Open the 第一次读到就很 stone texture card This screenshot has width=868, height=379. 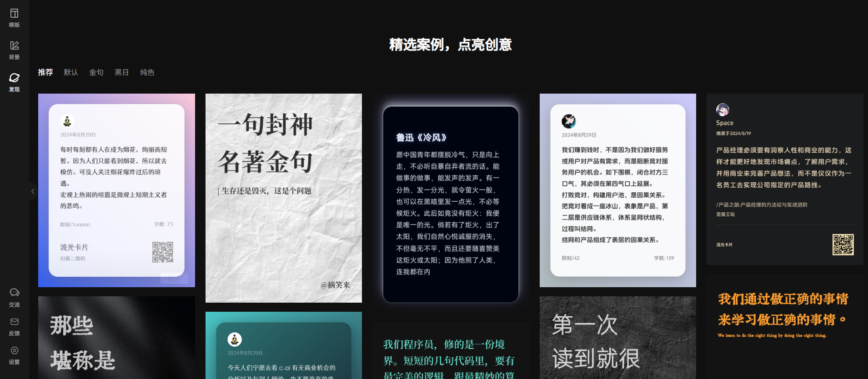618,338
